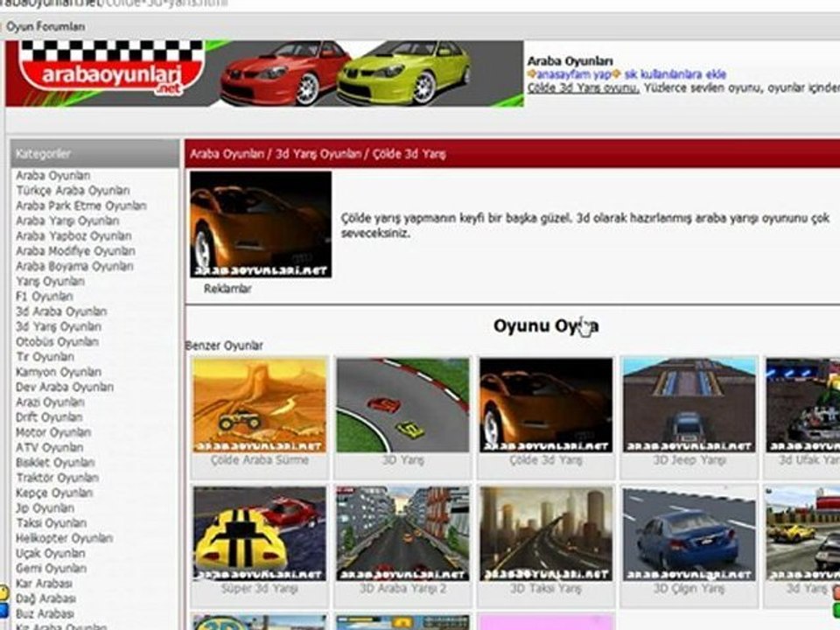Open Türkçe Araba Oyunları category
Screen dimensions: 840x630
coord(73,191)
